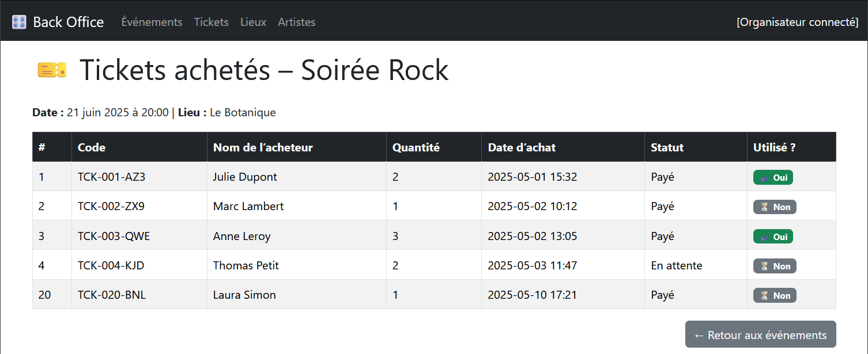The height and width of the screenshot is (354, 868).
Task: Click the Statut column header
Action: (x=667, y=147)
